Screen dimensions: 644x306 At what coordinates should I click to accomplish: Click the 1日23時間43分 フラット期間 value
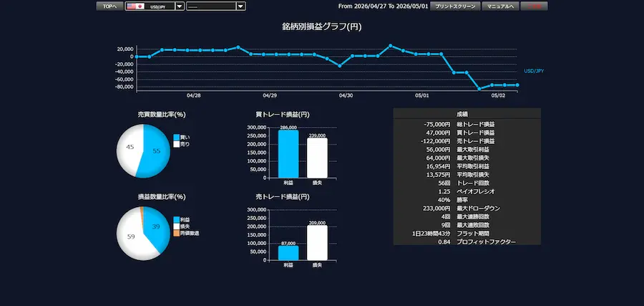[x=431, y=234]
